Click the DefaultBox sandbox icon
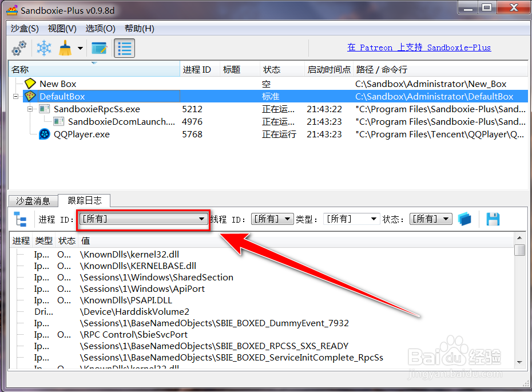The height and width of the screenshot is (392, 532). tap(30, 96)
